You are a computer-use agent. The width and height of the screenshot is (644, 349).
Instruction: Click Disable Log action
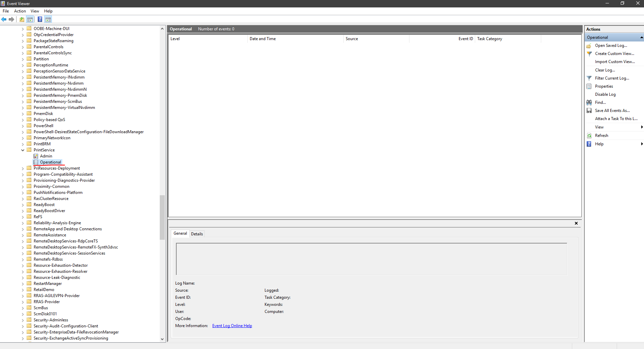(x=605, y=94)
